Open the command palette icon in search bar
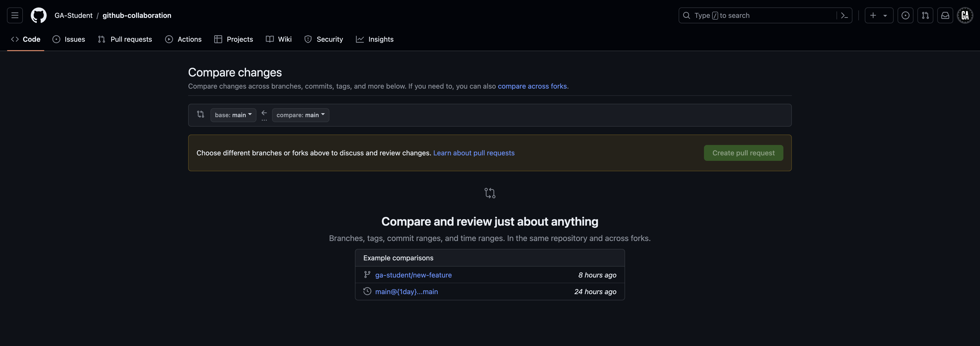 click(x=844, y=15)
